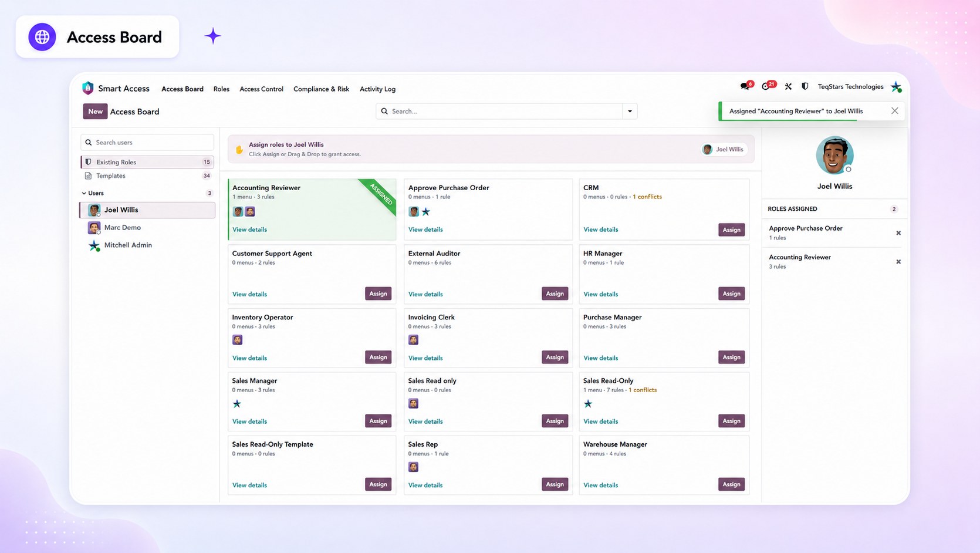
Task: Click "1 conflicts" on Sales Read-Only card
Action: coord(643,390)
